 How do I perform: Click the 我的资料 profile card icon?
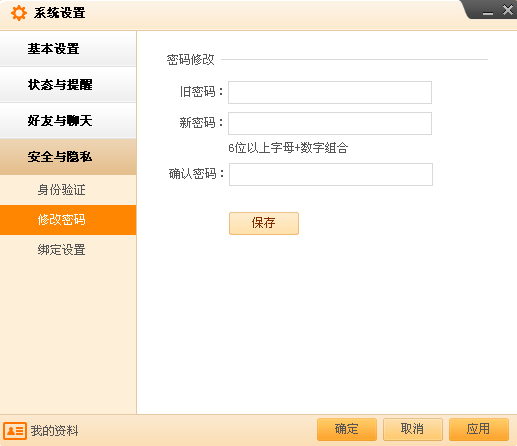(15, 431)
